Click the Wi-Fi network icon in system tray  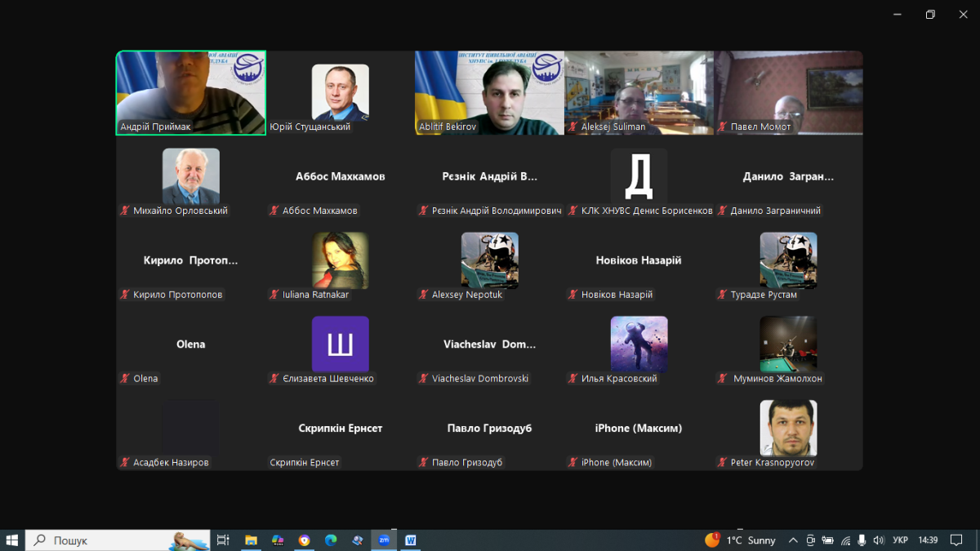click(845, 540)
